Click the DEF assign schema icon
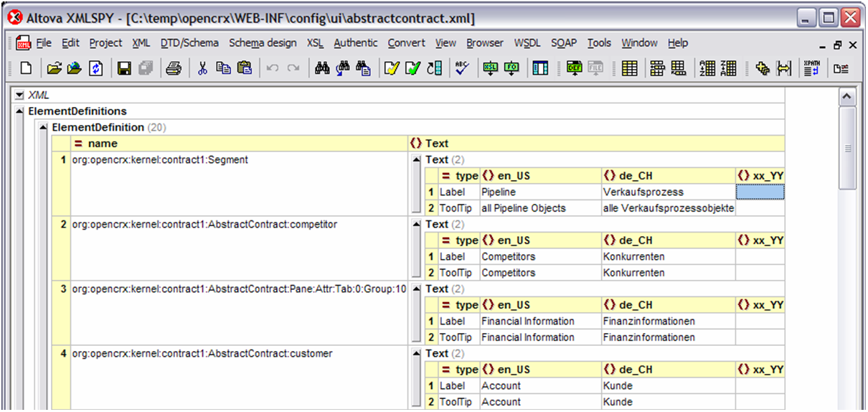This screenshot has width=868, height=412. (x=575, y=68)
